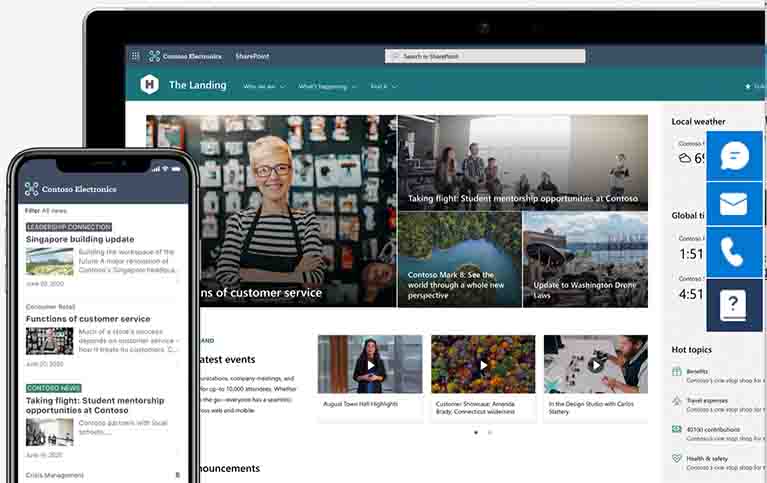Viewport: 767px width, 483px height.
Task: Open Benefits link in Hot topics
Action: [x=697, y=371]
